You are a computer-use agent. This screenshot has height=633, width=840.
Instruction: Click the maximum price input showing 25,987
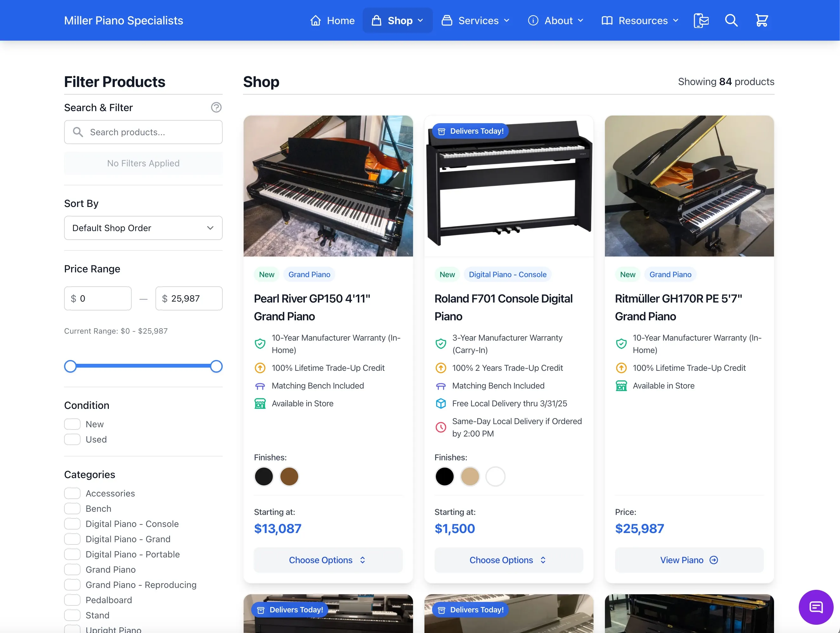coord(189,298)
